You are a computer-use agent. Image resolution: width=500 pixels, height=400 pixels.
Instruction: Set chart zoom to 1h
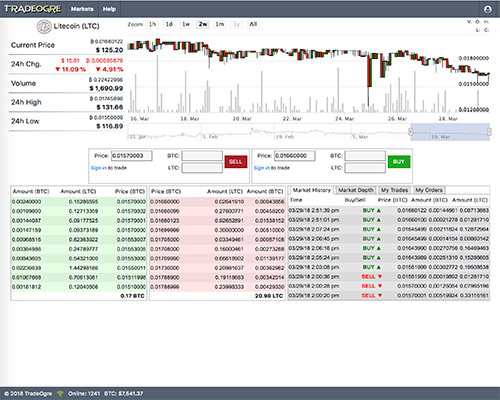pos(152,24)
